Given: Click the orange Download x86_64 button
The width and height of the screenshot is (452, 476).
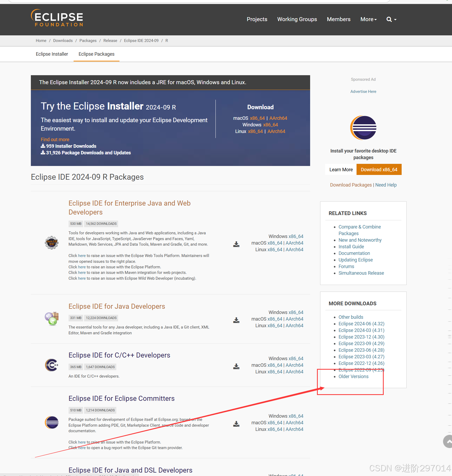Looking at the screenshot, I should pos(379,169).
